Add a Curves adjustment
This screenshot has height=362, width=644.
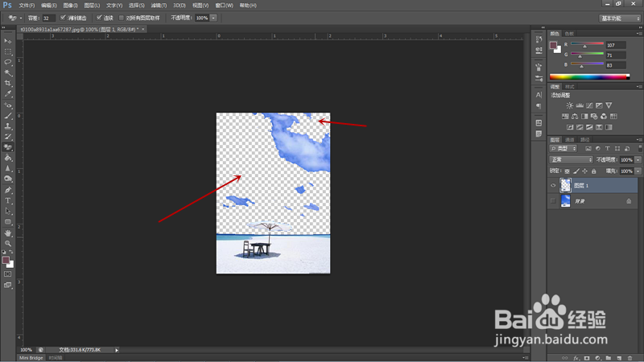[589, 105]
